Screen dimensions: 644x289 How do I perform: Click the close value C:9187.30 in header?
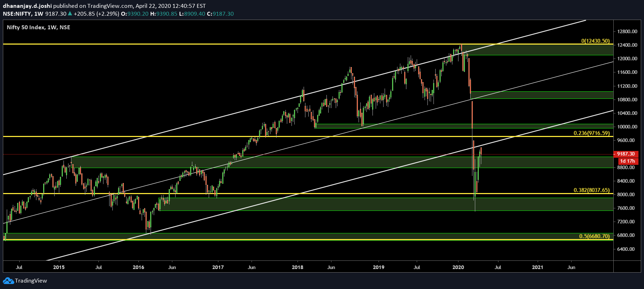point(220,14)
